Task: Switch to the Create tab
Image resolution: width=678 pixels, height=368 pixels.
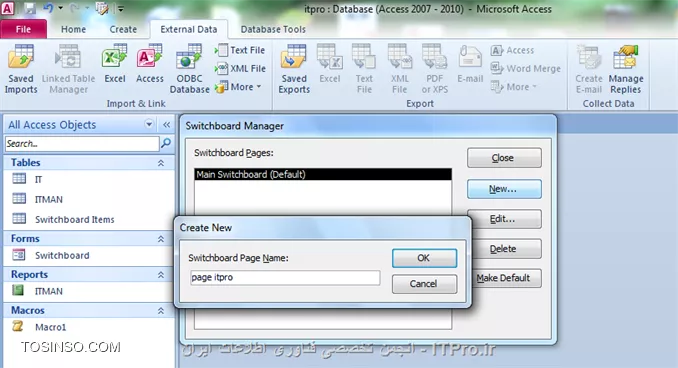Action: pyautogui.click(x=123, y=29)
